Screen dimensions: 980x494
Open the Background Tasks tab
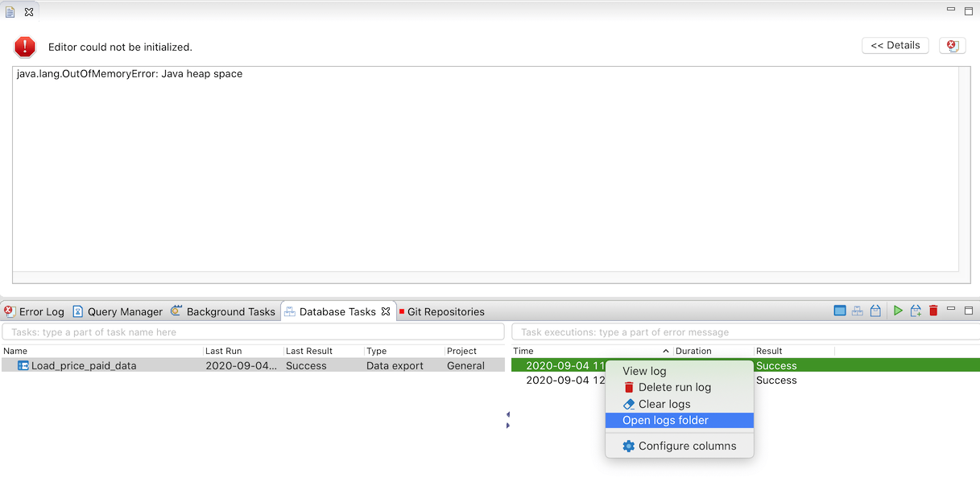(223, 311)
